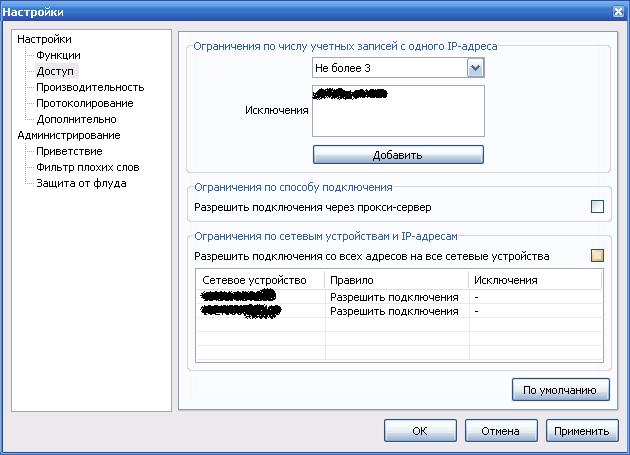This screenshot has height=455, width=630.
Task: Click the Правило column header
Action: (351, 280)
